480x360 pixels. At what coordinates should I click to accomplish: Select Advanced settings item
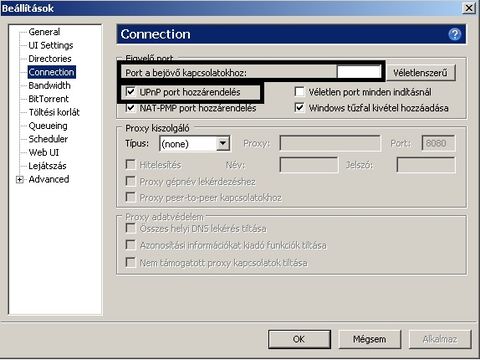[x=49, y=179]
